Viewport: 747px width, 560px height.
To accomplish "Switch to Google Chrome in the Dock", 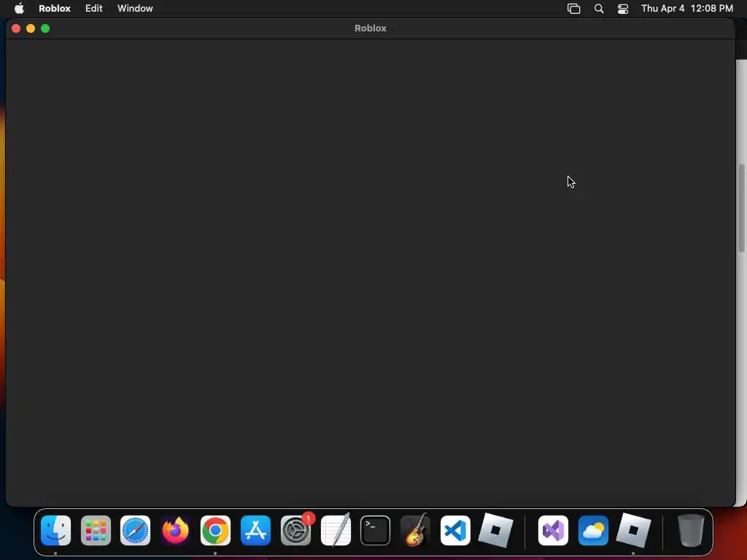I will [x=215, y=530].
